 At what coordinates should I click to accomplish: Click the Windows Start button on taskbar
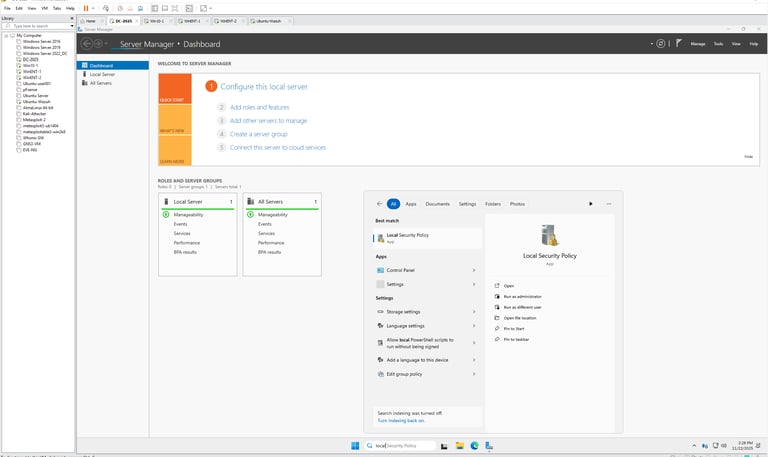point(355,445)
